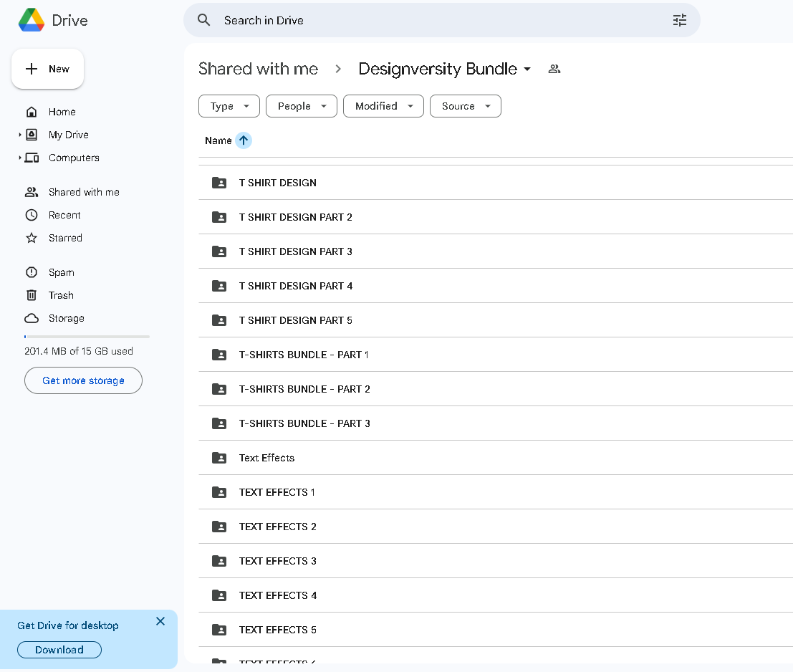The image size is (793, 672).
Task: Click the Spam icon in sidebar
Action: pyautogui.click(x=32, y=272)
